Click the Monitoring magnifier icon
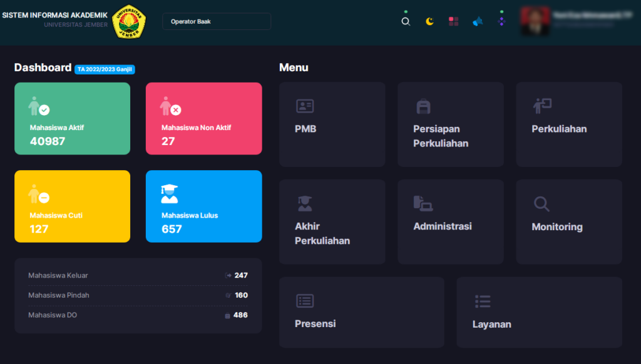 pos(541,204)
